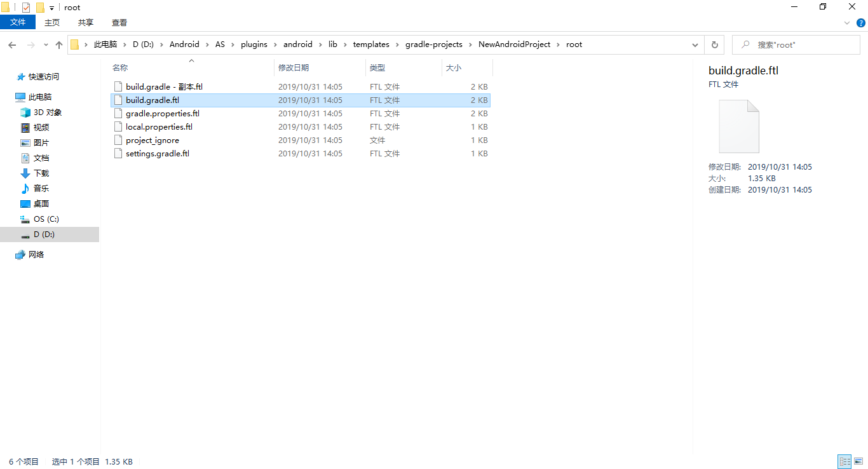Click AS breadcrumb segment

220,44
